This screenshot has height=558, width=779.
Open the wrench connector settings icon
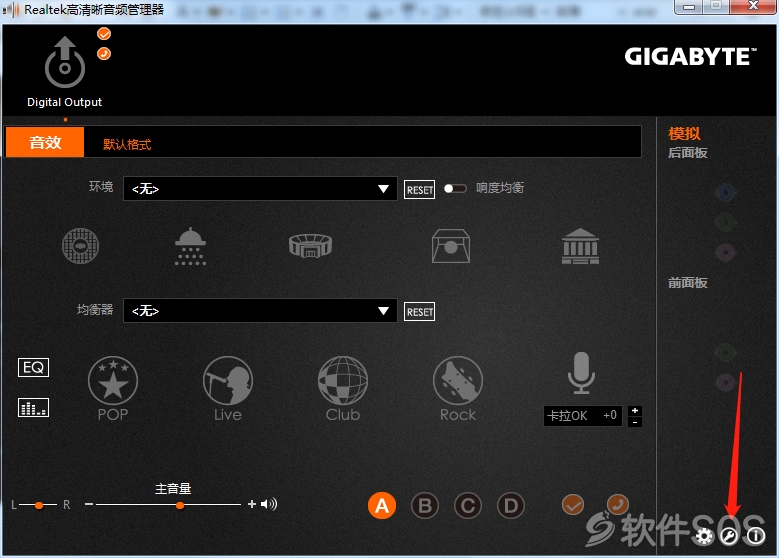point(729,536)
